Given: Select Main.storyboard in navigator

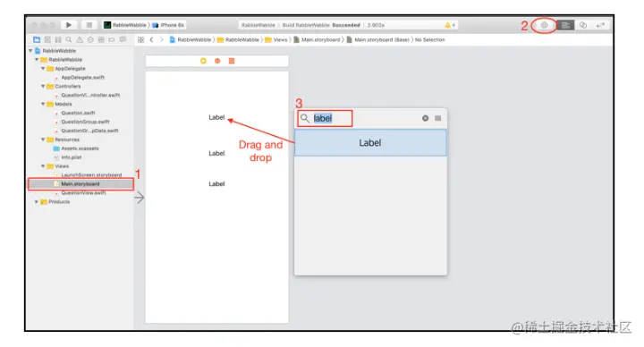Looking at the screenshot, I should pyautogui.click(x=80, y=184).
